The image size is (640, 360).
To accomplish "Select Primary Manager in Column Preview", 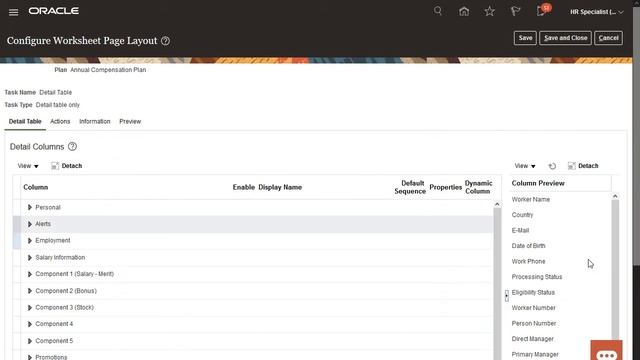I will click(535, 354).
